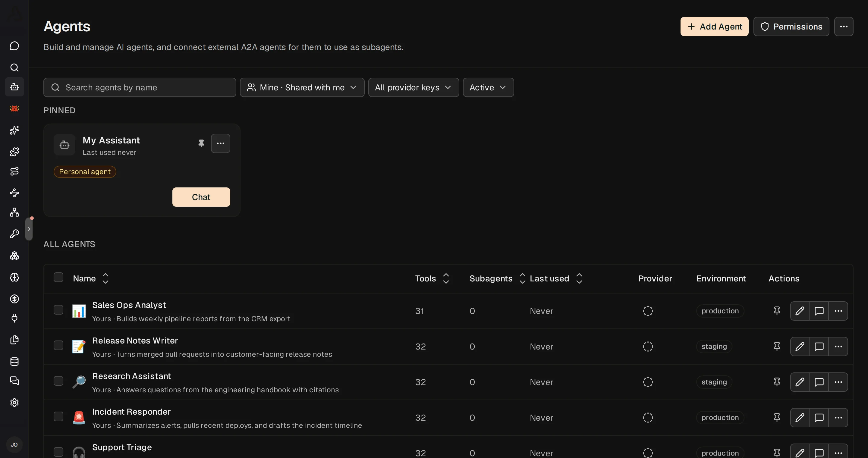Open the chat bubble icon in sidebar
The height and width of the screenshot is (458, 868).
[x=14, y=46]
